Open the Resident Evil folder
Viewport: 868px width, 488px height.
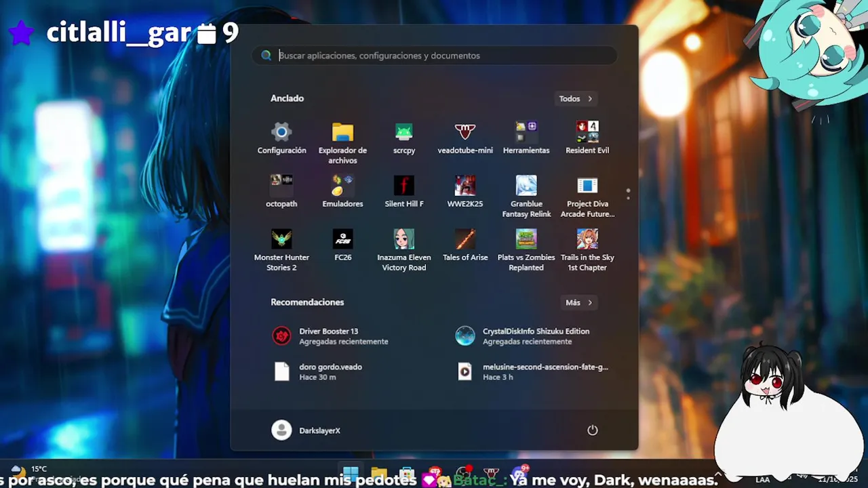coord(587,138)
